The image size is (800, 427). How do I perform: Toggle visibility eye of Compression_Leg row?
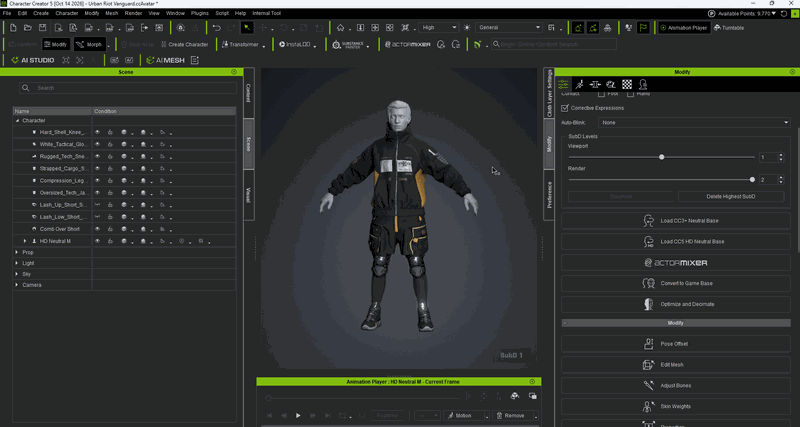point(97,181)
